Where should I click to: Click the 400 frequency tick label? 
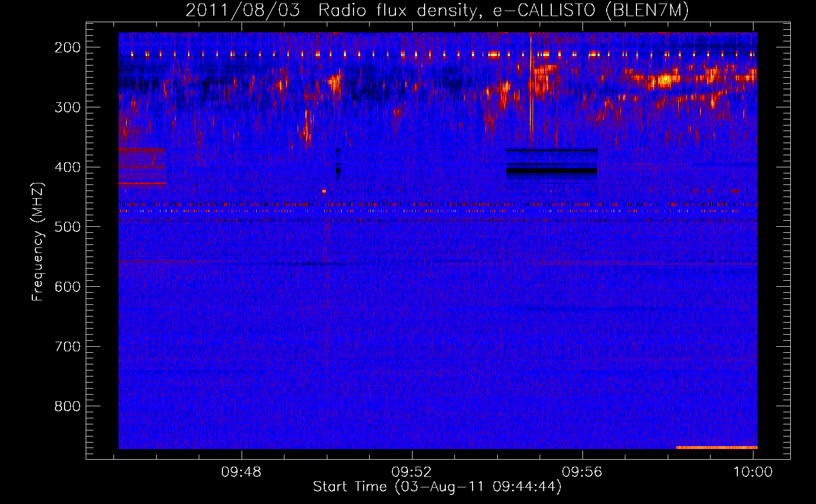(68, 167)
